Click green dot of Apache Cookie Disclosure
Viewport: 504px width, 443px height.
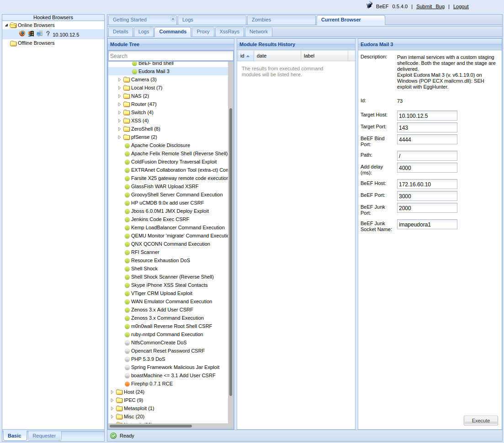pos(127,146)
